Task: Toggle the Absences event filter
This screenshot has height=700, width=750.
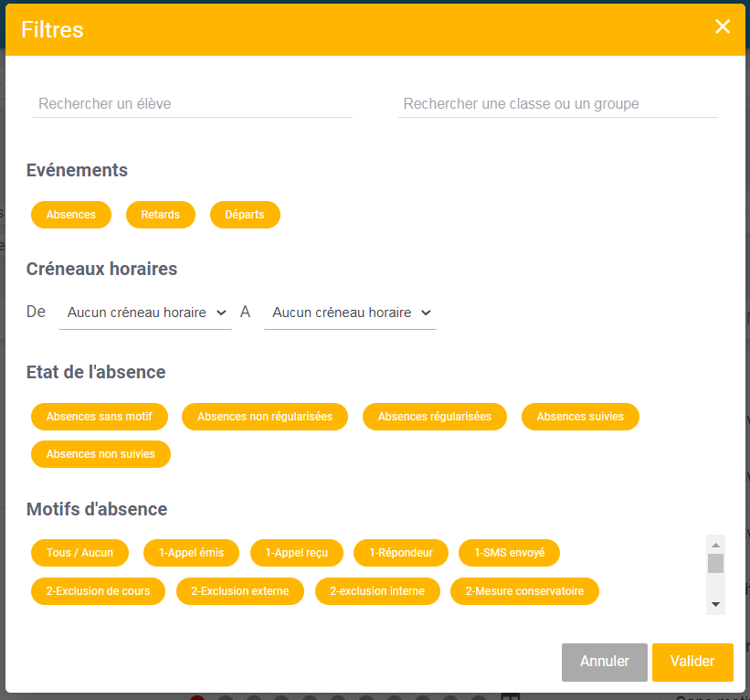Action: pyautogui.click(x=70, y=215)
